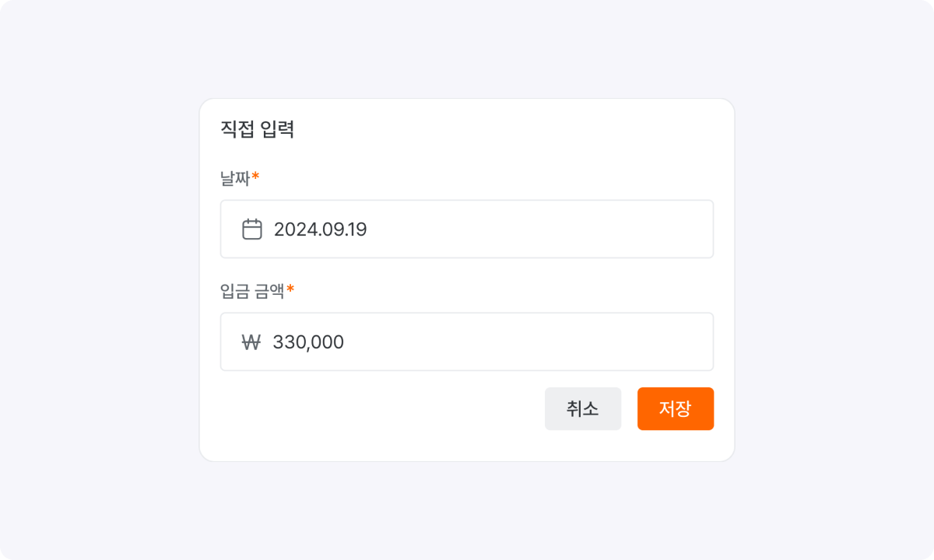This screenshot has width=934, height=560.
Task: Click the calendar icon in the date field
Action: (251, 228)
